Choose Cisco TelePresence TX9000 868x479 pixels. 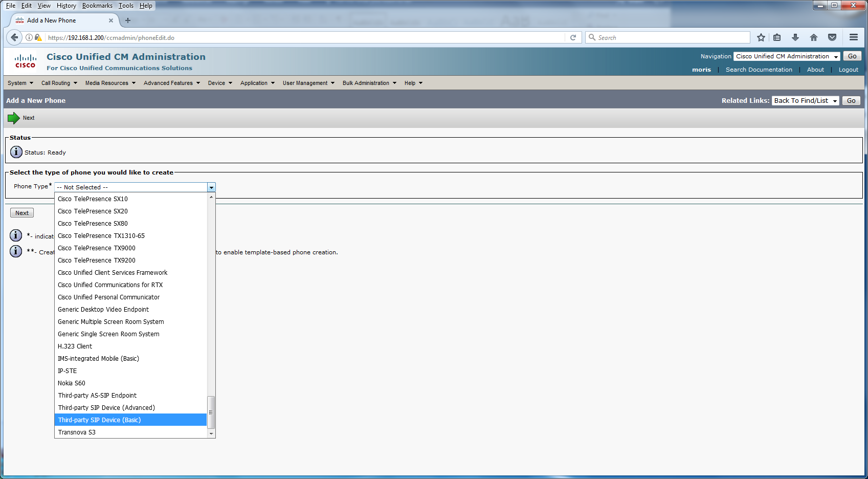[x=130, y=248]
